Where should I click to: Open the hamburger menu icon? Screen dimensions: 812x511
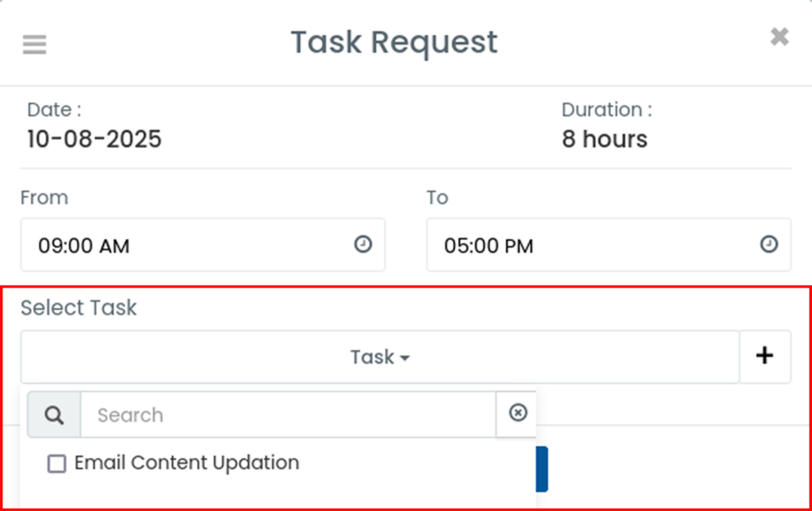(35, 44)
